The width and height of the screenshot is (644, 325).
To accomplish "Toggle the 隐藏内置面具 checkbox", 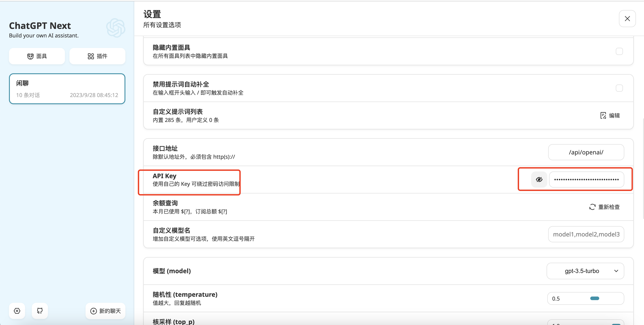I will click(x=619, y=51).
